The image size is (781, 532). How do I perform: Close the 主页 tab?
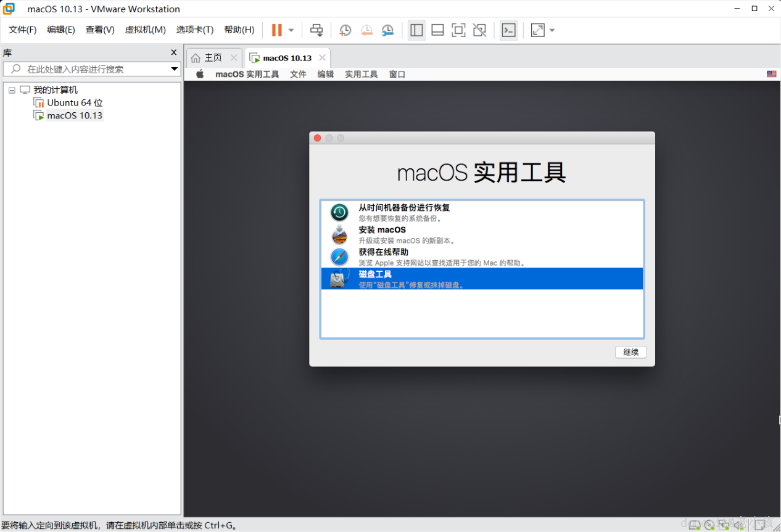point(234,57)
